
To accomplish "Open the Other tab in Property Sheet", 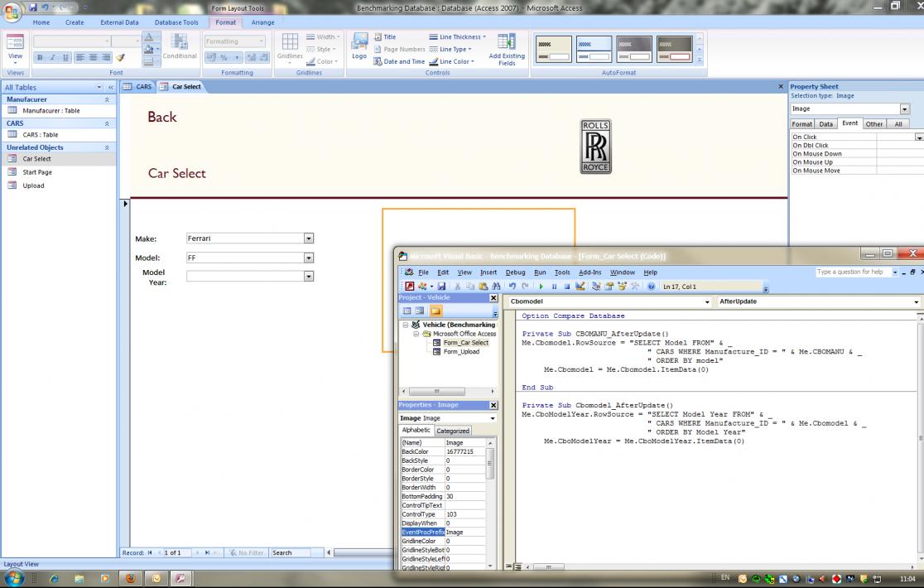I will pyautogui.click(x=874, y=124).
